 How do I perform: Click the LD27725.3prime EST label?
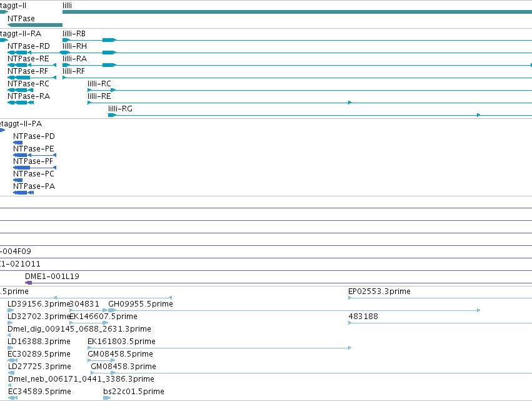(39, 367)
